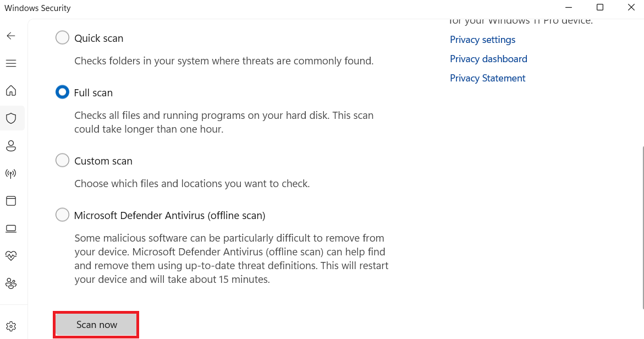
Task: Open Account protection person icon
Action: (x=11, y=146)
